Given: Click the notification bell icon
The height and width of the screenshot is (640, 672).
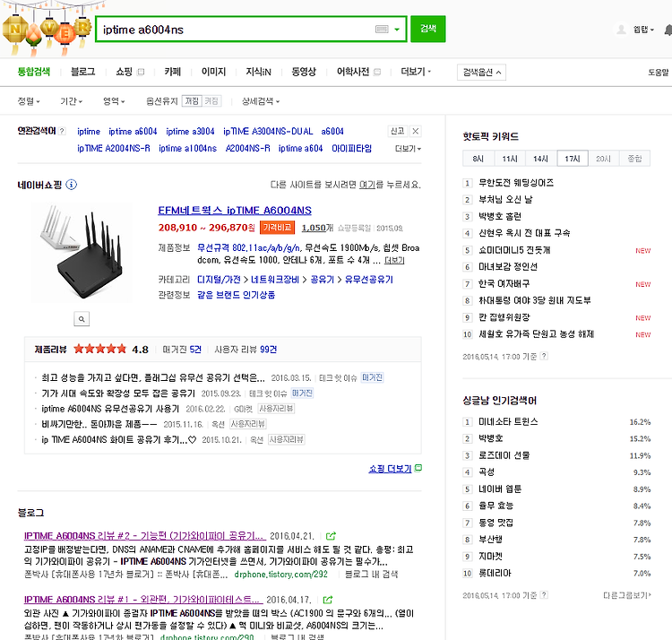Looking at the screenshot, I should pos(668,30).
